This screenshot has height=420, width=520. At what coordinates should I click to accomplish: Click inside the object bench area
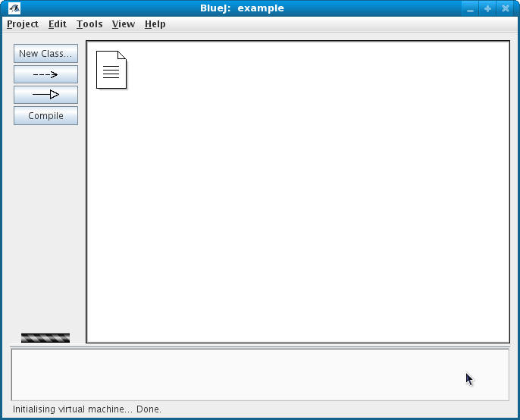pyautogui.click(x=260, y=375)
